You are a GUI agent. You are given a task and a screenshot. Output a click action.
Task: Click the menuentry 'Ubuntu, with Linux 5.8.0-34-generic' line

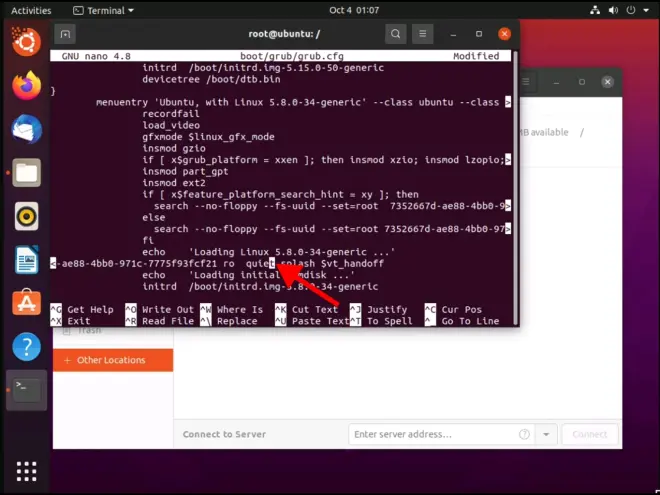pos(303,102)
